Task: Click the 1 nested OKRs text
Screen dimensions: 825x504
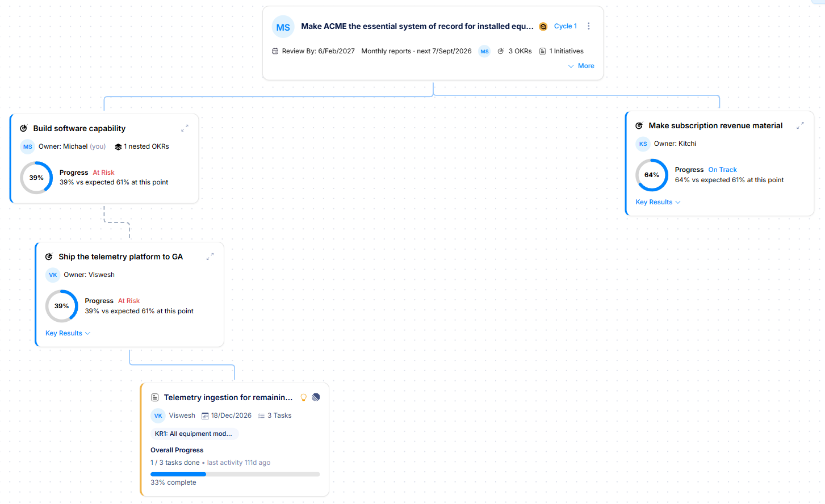Action: [146, 146]
